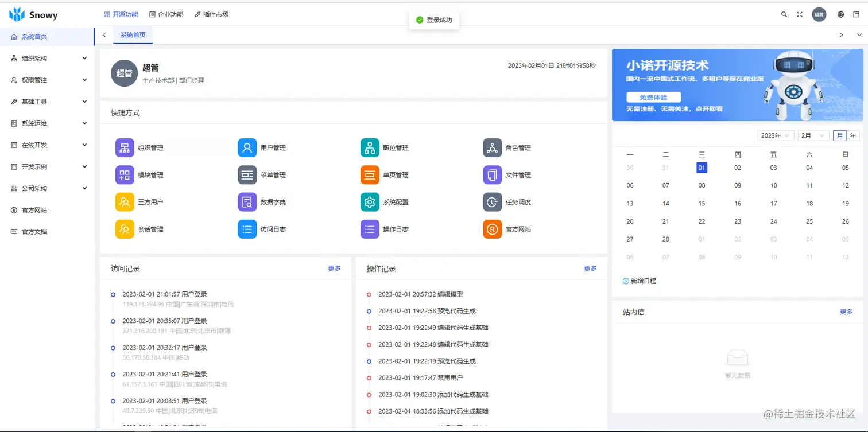Open 系统首页 in the sidebar
Viewport: 868px width, 432px height.
(x=47, y=37)
